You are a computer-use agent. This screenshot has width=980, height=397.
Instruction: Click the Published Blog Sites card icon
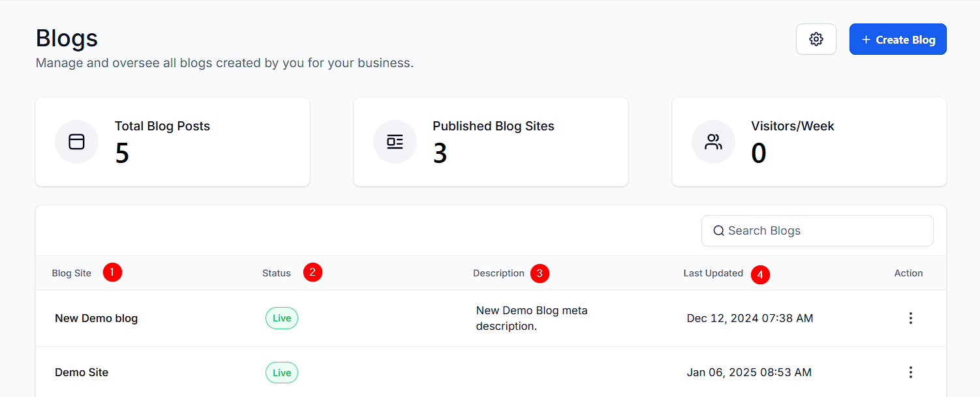(x=395, y=141)
